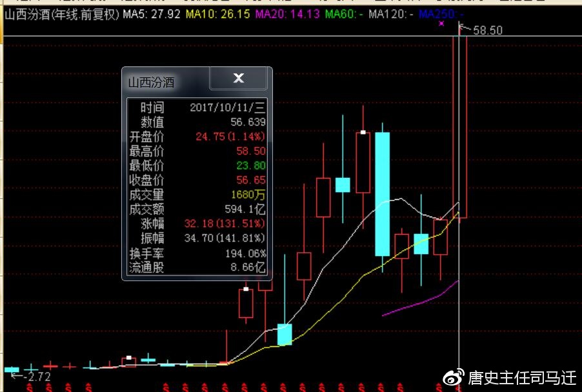The image size is (582, 392).
Task: Select the green MA60 indicator label
Action: point(343,14)
